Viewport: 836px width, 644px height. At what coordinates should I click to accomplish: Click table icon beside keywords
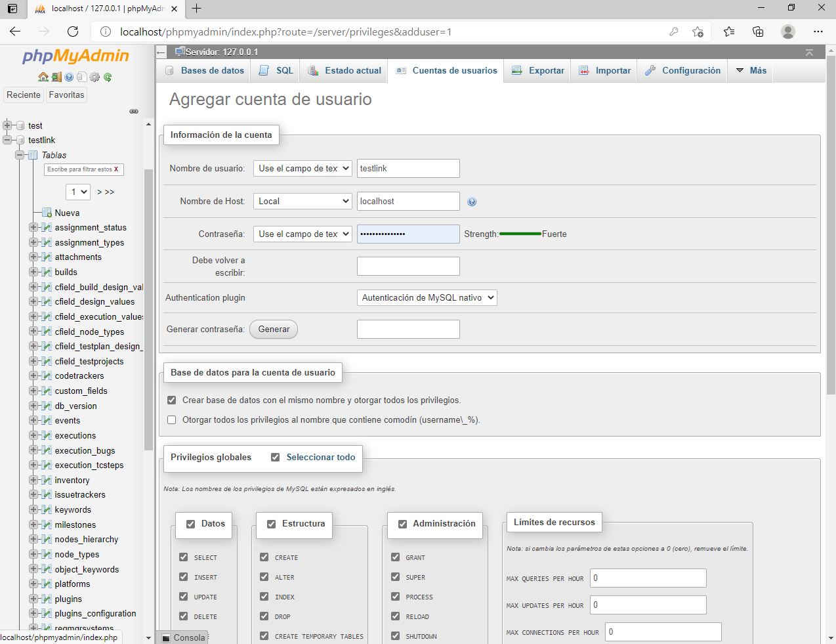tap(47, 509)
